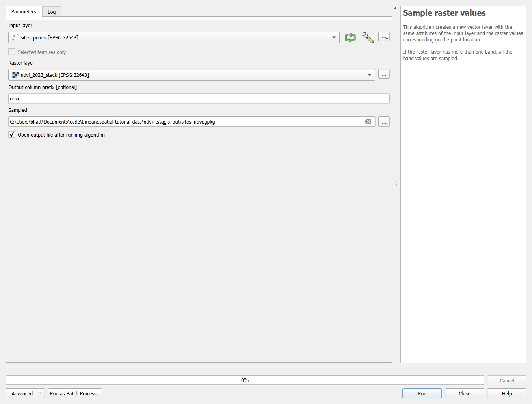Image resolution: width=532 pixels, height=404 pixels.
Task: Clear the Sampled output path
Action: point(368,122)
